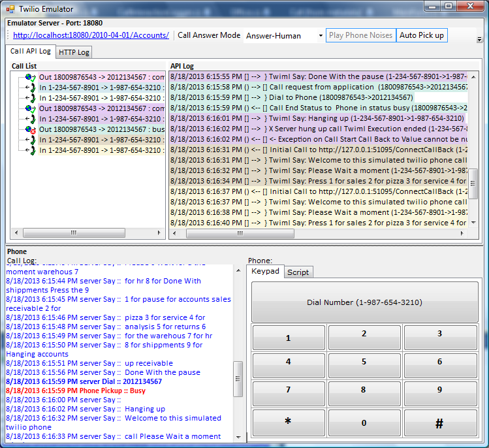Open the localhost:18080 Accounts link
Image resolution: width=489 pixels, height=448 pixels.
91,35
